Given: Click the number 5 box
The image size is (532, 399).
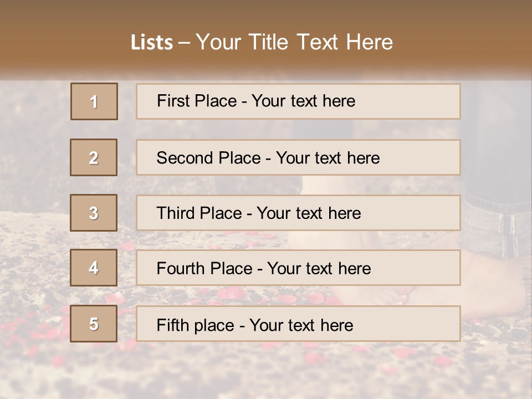Looking at the screenshot, I should [x=94, y=324].
